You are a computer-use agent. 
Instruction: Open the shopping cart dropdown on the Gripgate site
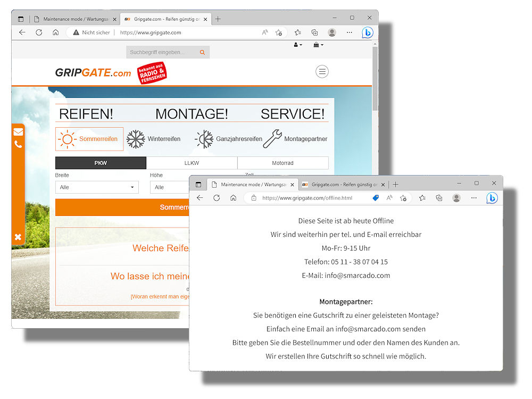(x=318, y=45)
